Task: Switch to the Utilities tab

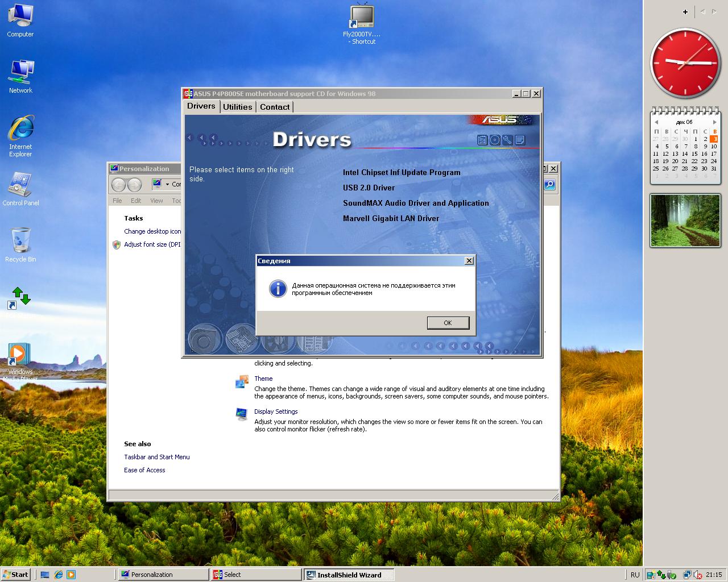Action: pyautogui.click(x=237, y=107)
